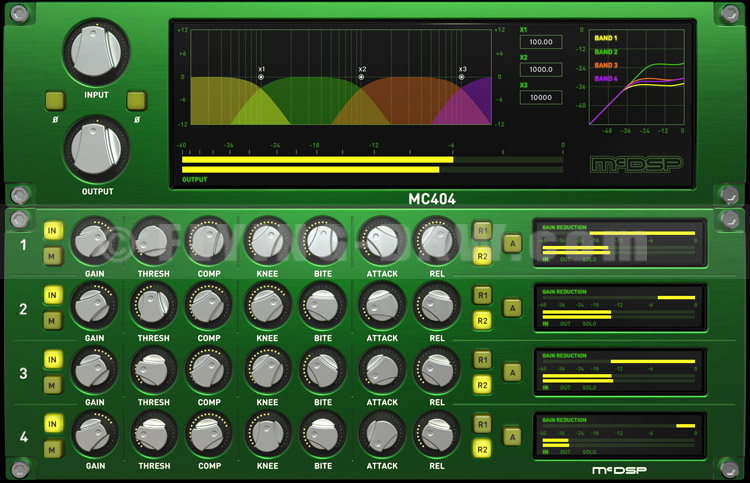The image size is (750, 483).
Task: Toggle band 1 IN button
Action: pos(53,231)
